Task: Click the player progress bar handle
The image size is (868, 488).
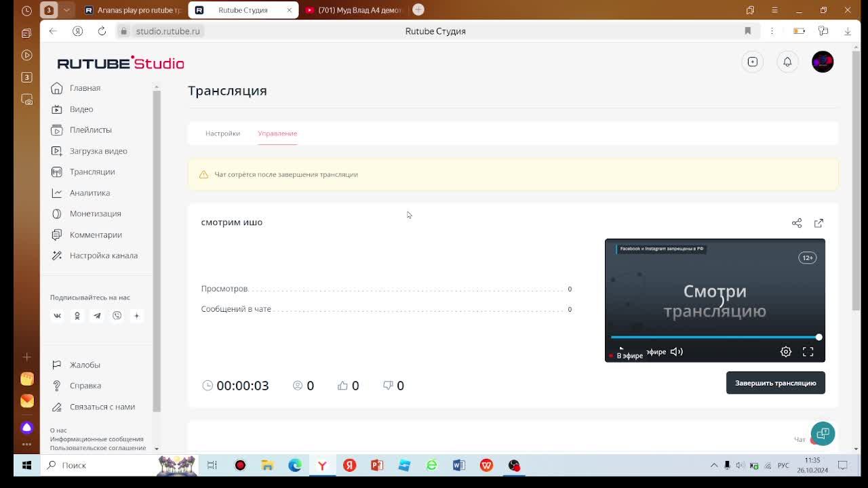Action: (x=818, y=337)
